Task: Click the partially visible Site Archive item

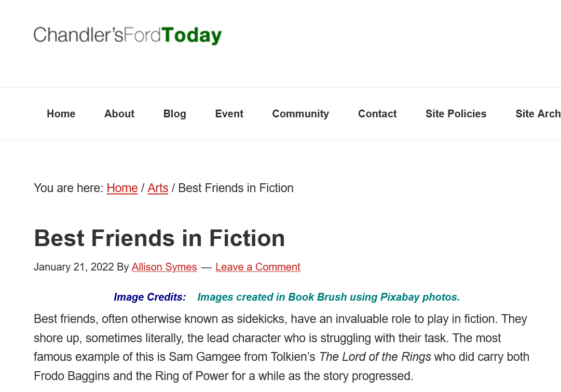Action: pos(537,114)
